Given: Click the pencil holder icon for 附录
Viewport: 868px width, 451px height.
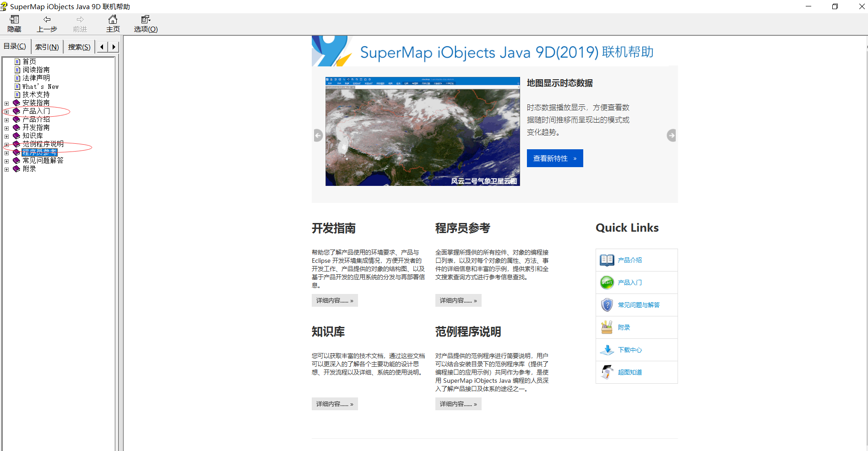Looking at the screenshot, I should coord(607,327).
